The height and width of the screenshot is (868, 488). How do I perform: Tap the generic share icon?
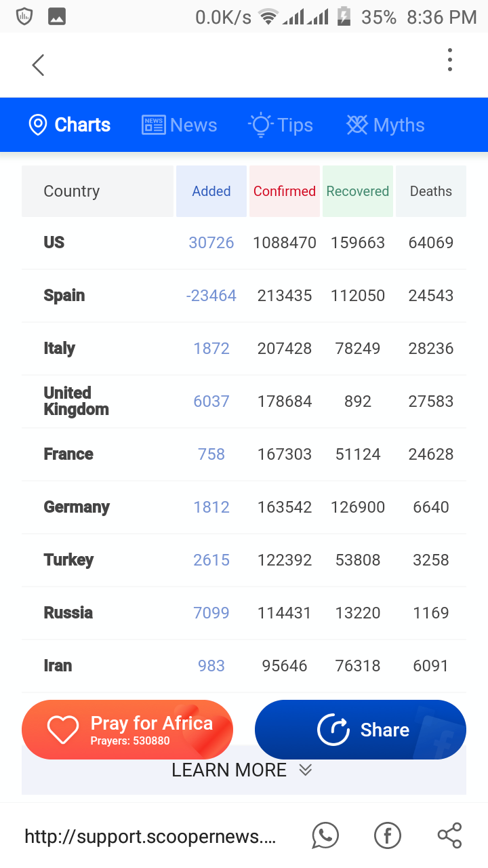tap(449, 835)
